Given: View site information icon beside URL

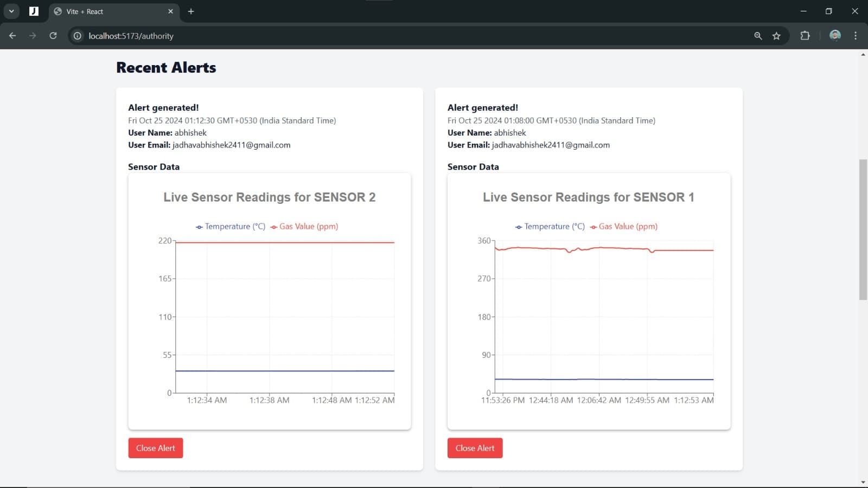Looking at the screenshot, I should pyautogui.click(x=78, y=36).
